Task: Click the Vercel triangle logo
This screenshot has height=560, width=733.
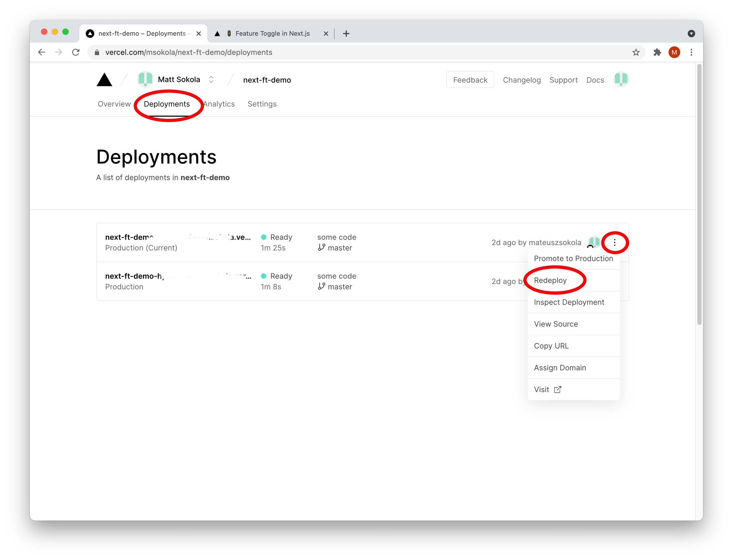Action: 104,80
